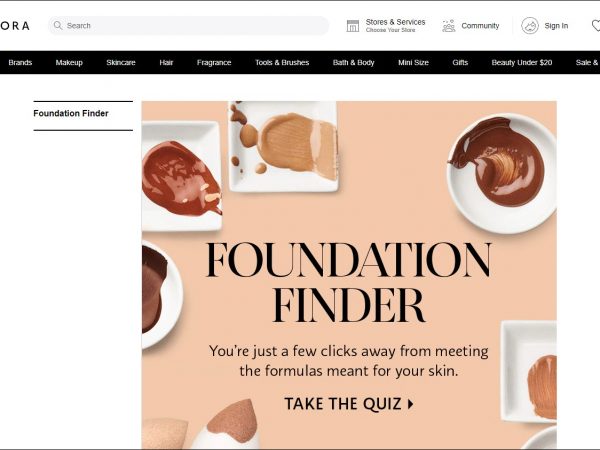Screen dimensions: 600x450
Task: Click the Take the Quiz arrow
Action: (x=411, y=404)
